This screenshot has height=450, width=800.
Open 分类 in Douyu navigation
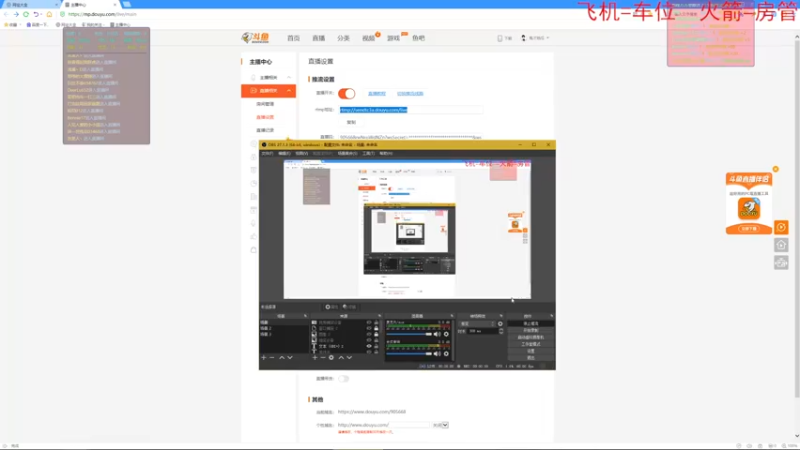pyautogui.click(x=343, y=38)
